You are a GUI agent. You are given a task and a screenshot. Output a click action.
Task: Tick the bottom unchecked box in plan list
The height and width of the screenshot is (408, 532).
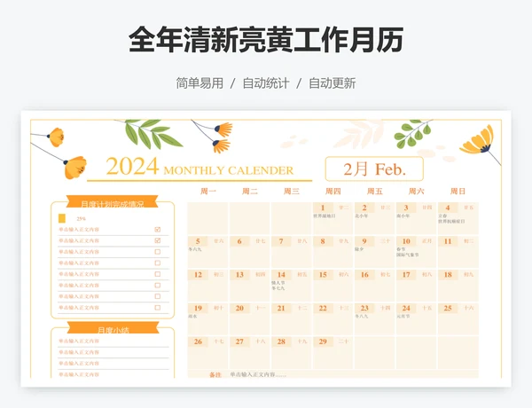(158, 308)
